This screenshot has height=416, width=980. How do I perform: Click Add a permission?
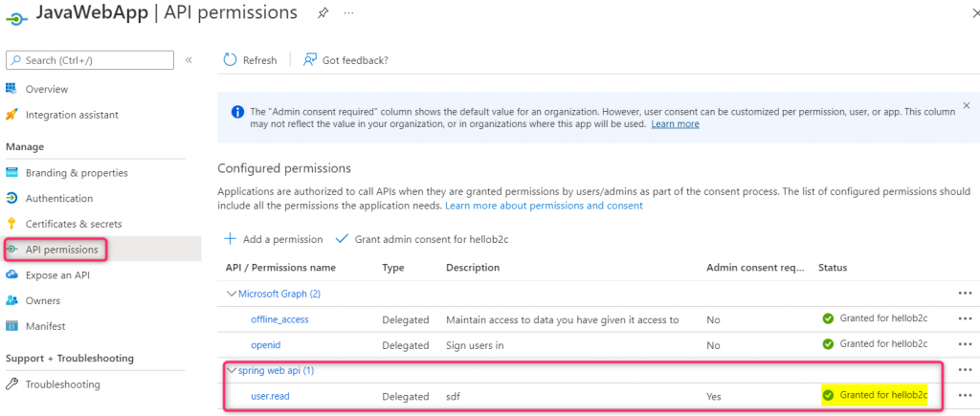(273, 239)
